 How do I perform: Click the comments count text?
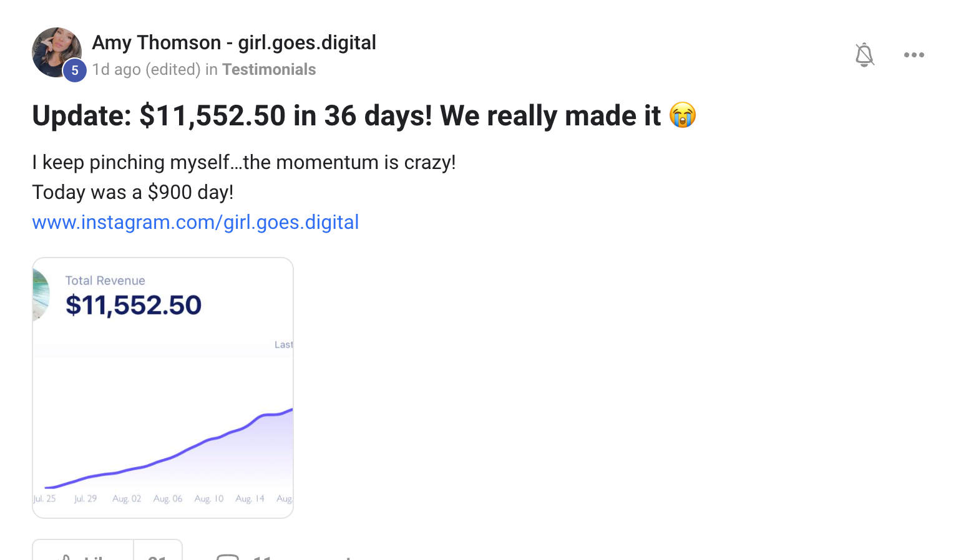coord(303,557)
